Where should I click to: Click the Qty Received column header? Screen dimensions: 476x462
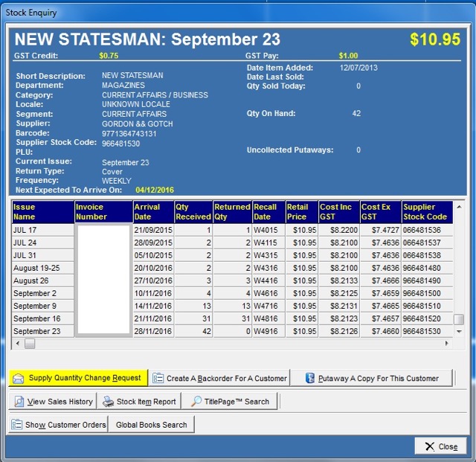click(x=193, y=211)
